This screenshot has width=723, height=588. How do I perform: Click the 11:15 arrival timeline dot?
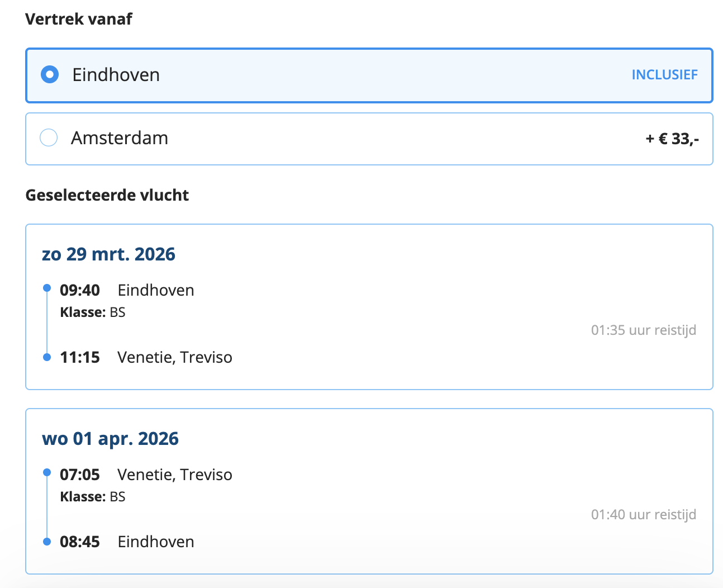tap(47, 357)
